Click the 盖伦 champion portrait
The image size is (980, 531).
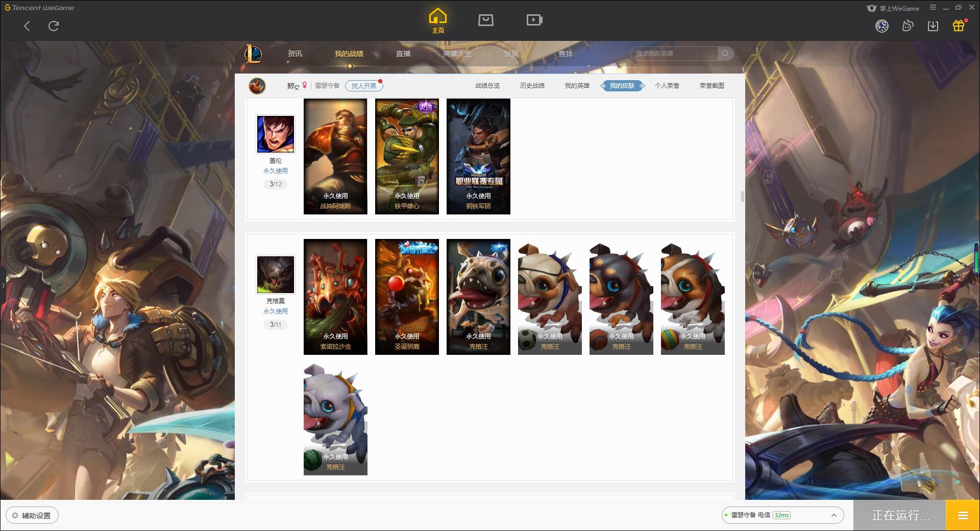(x=276, y=134)
